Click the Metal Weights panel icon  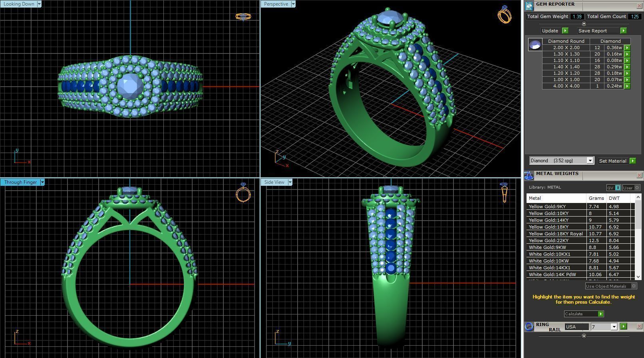click(529, 176)
